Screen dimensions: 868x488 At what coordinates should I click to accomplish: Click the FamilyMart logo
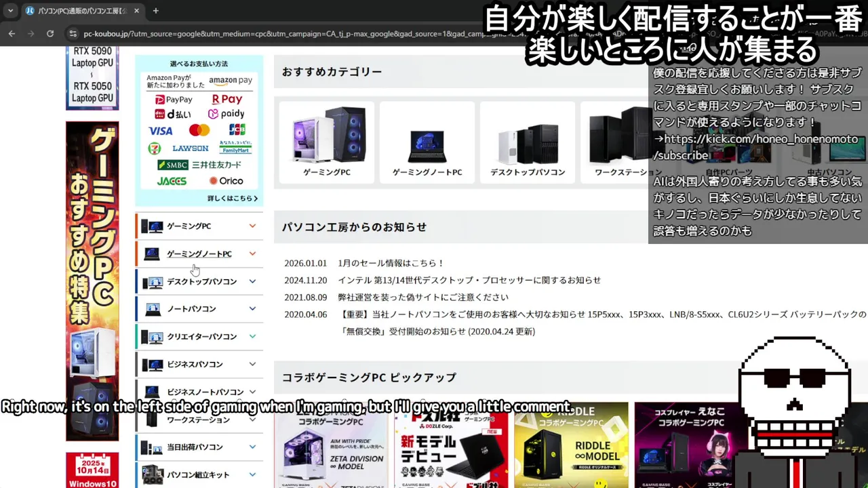(x=235, y=147)
